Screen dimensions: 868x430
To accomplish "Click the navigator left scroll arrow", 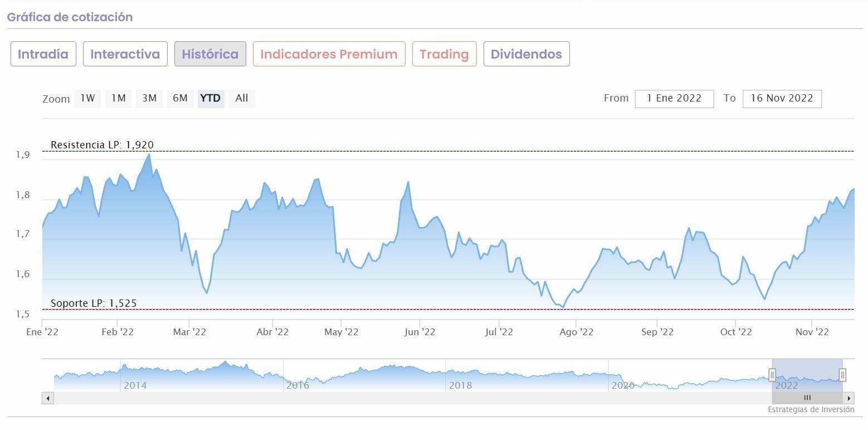I will coord(48,398).
